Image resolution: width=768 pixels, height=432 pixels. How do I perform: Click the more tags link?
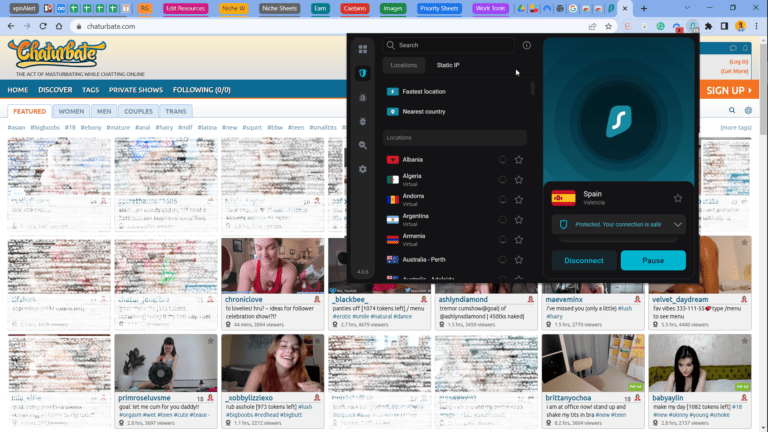pyautogui.click(x=736, y=127)
